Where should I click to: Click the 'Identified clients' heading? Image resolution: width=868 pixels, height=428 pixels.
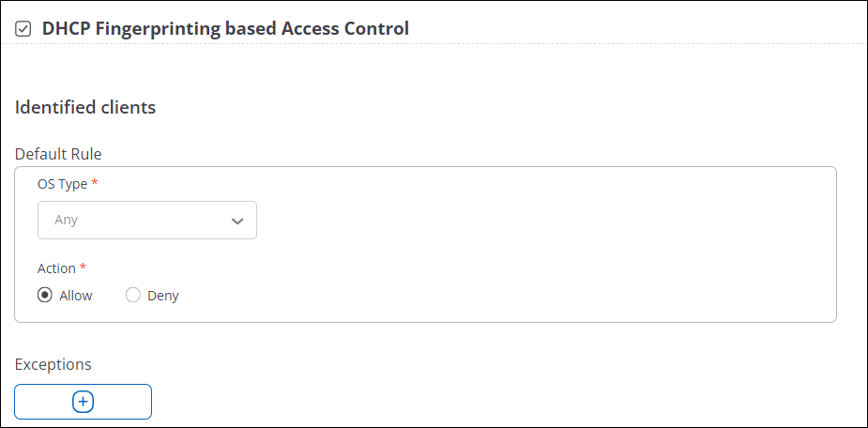tap(85, 107)
